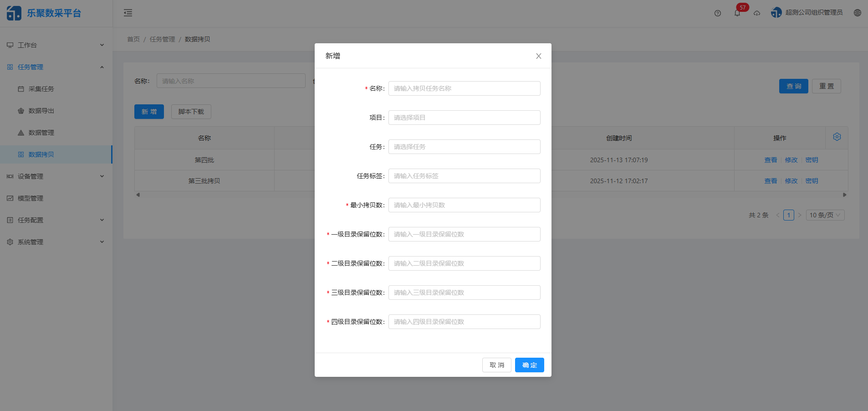Open 数据导出 from the sidebar
The height and width of the screenshot is (411, 868).
tap(41, 111)
